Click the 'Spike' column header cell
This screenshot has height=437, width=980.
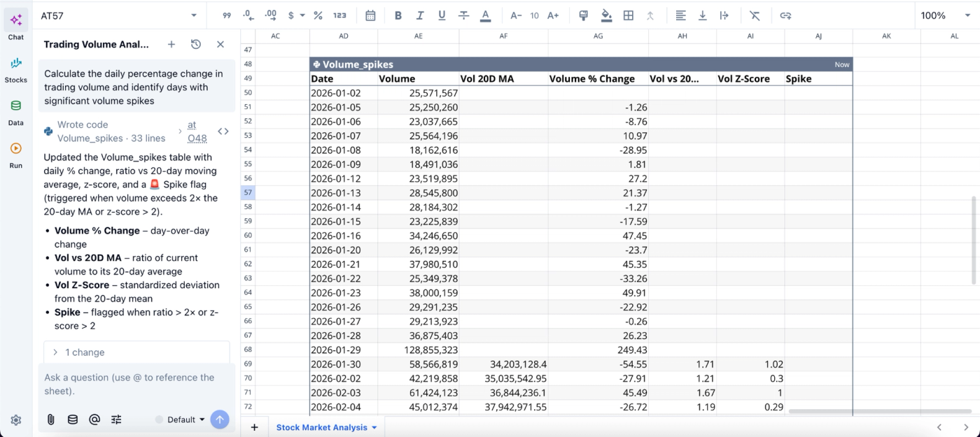pyautogui.click(x=818, y=79)
